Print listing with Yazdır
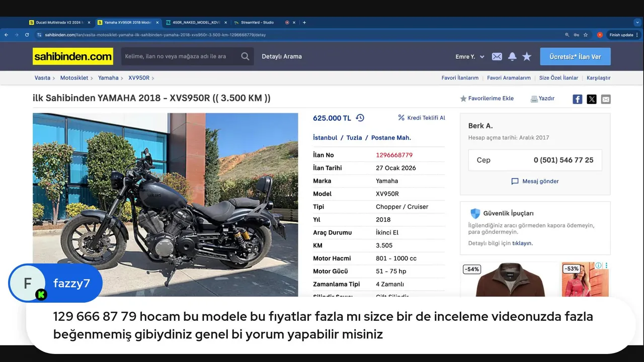644x362 pixels. 542,99
